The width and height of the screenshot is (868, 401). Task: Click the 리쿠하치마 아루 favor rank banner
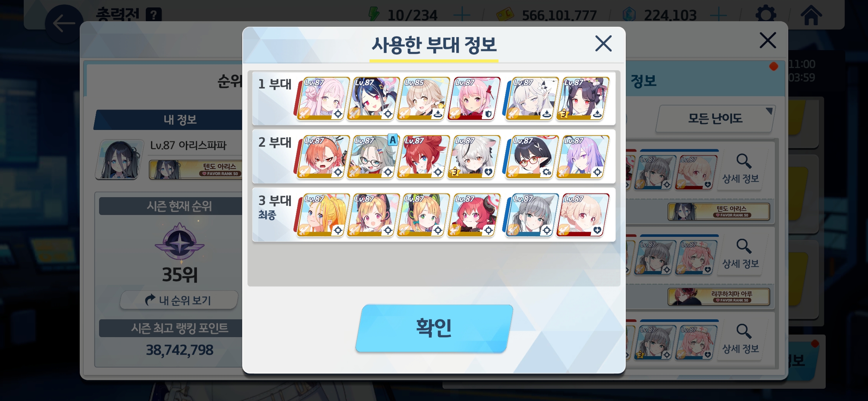coord(719,297)
